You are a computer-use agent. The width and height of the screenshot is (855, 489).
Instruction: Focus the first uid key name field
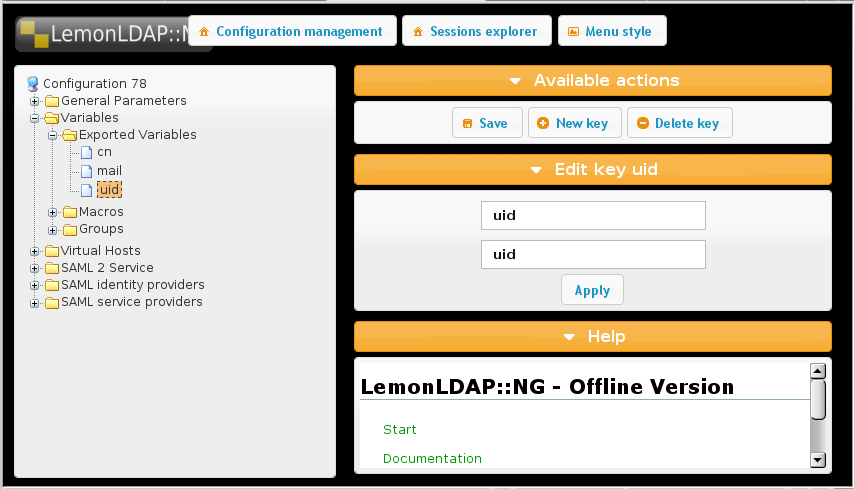coord(593,216)
